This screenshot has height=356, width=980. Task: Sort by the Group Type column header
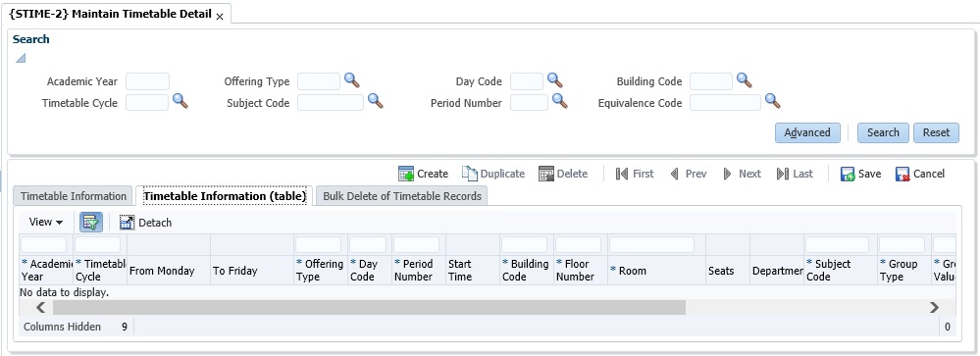coord(904,271)
